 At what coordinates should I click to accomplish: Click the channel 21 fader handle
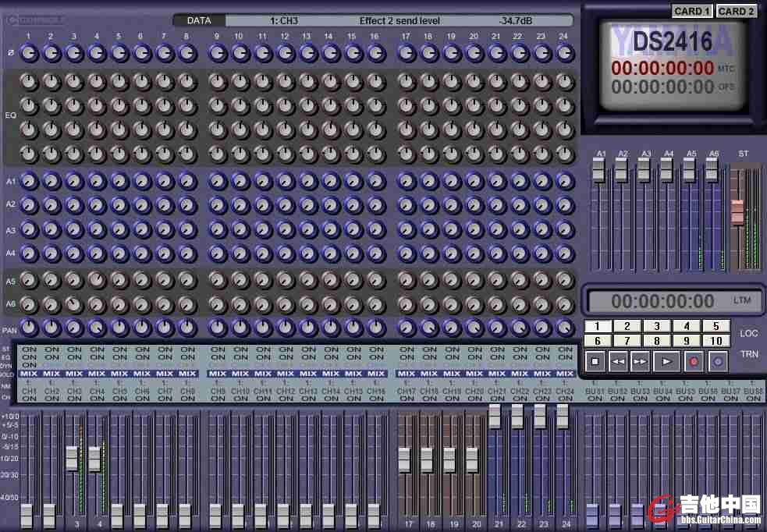pos(495,417)
